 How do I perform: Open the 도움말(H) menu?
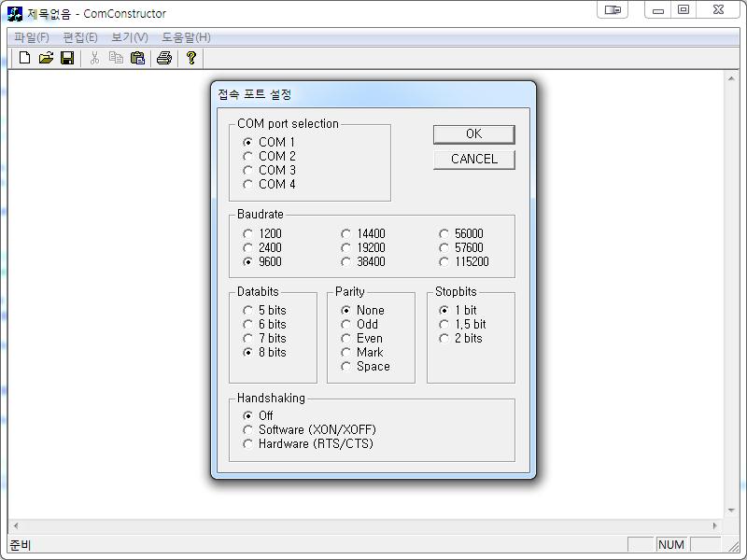coord(186,37)
